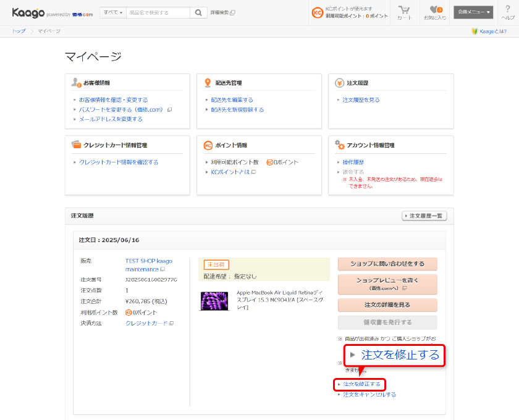519x420 pixels.
Task: Click the マイページ breadcrumb text
Action: pyautogui.click(x=49, y=31)
